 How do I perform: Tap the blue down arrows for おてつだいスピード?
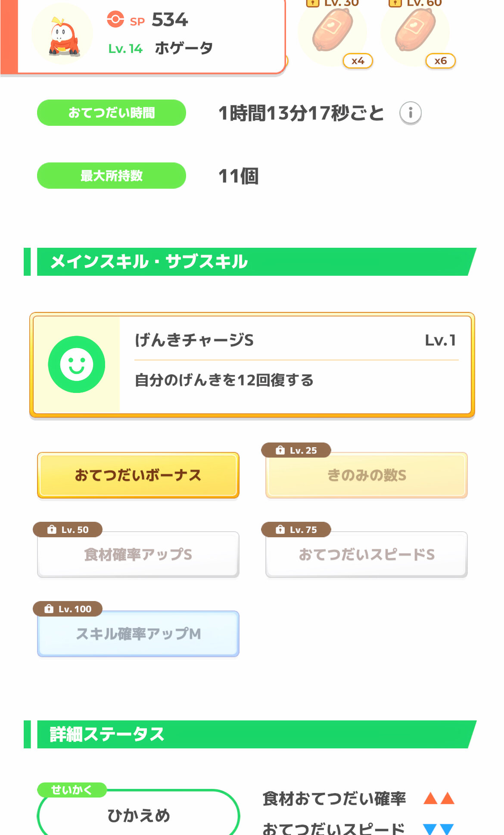pyautogui.click(x=439, y=829)
